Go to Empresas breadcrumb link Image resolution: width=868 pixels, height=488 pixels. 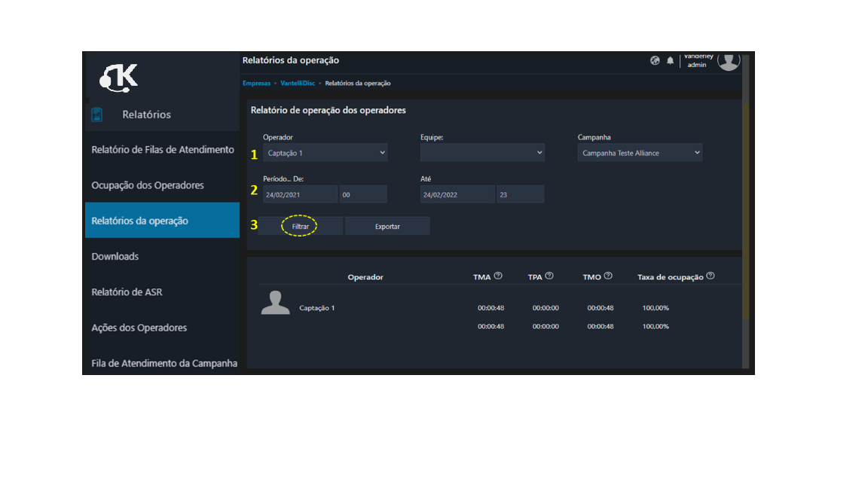[256, 83]
